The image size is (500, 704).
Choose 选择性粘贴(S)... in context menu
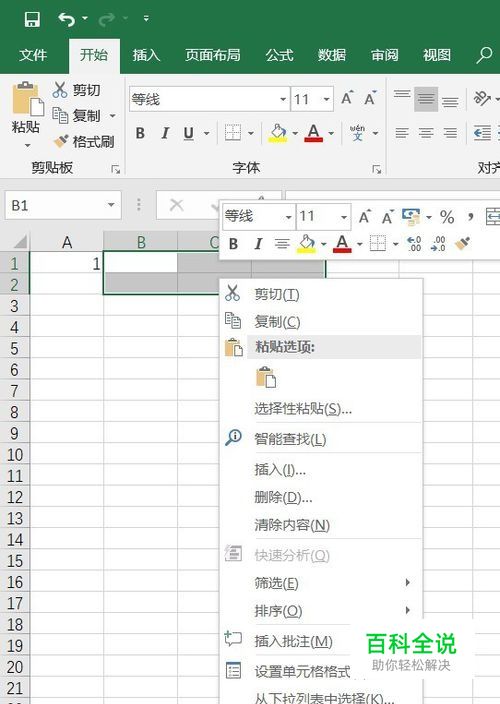coord(321,409)
